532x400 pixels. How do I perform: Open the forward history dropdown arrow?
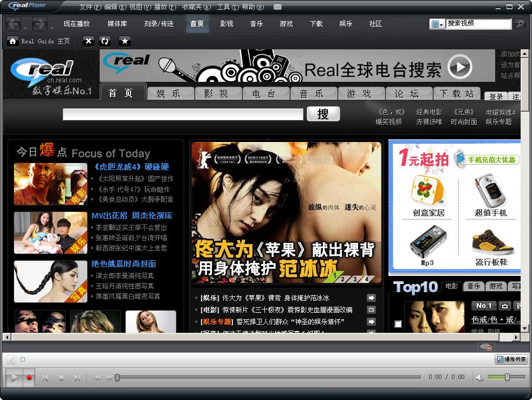pyautogui.click(x=51, y=28)
